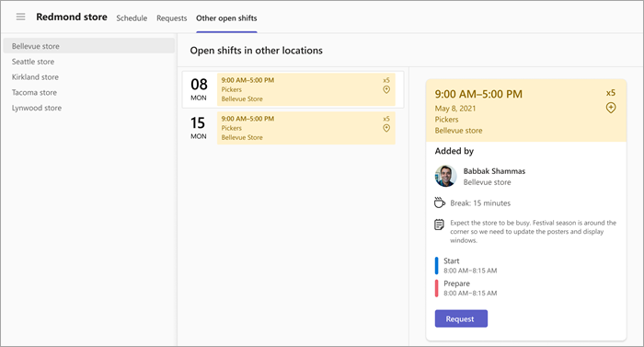The image size is (644, 347).
Task: Open the 08 MON Pickers open shift
Action: coord(293,89)
